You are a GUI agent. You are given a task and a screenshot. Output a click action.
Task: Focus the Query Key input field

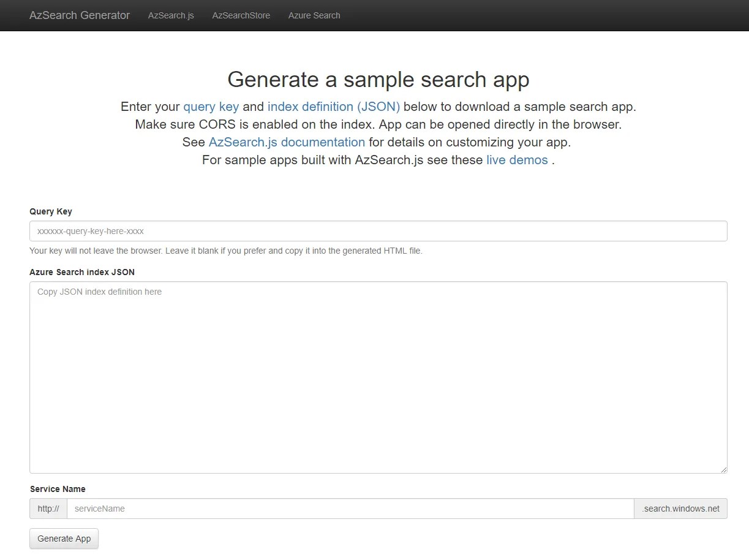pyautogui.click(x=378, y=231)
